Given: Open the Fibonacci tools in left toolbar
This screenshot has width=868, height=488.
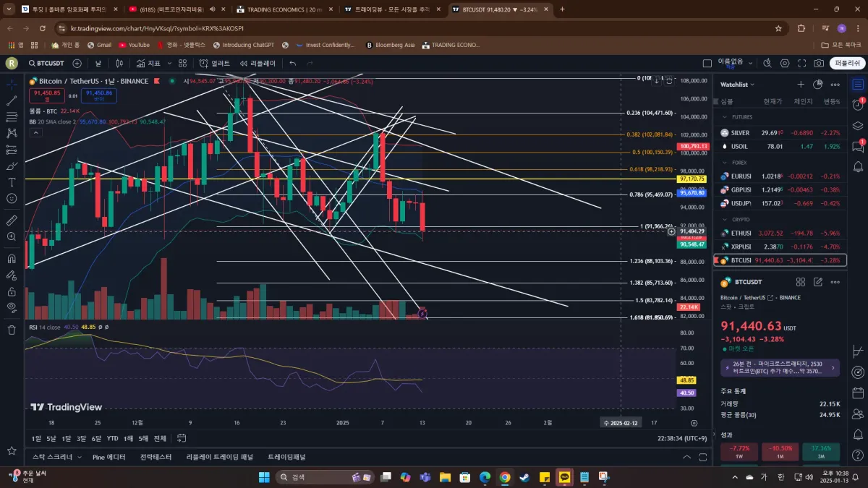Looking at the screenshot, I should pyautogui.click(x=12, y=117).
